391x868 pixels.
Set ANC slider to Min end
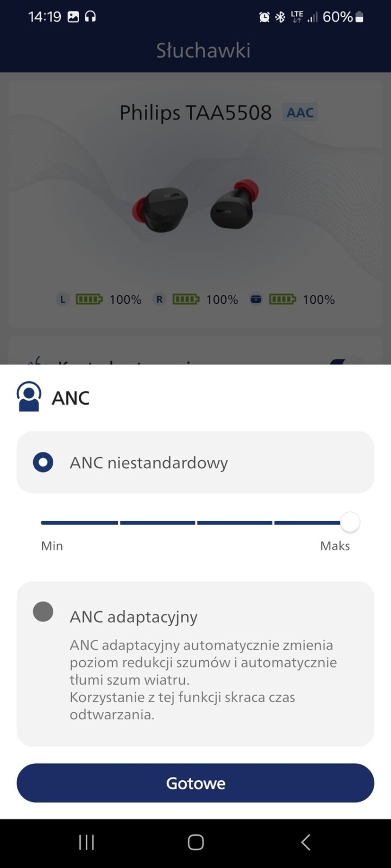point(43,522)
